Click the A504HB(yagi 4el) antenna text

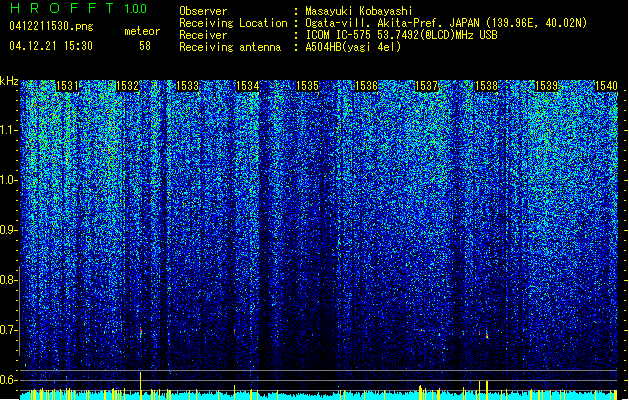point(353,47)
